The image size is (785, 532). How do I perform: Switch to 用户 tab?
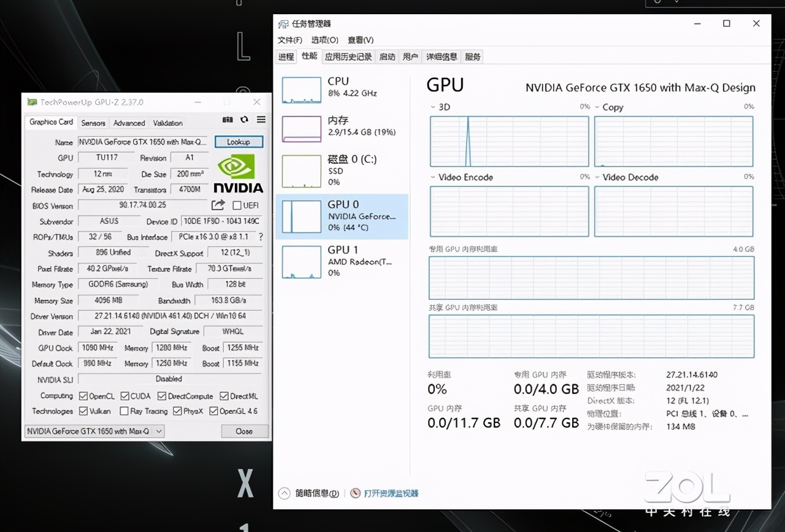[x=411, y=57]
